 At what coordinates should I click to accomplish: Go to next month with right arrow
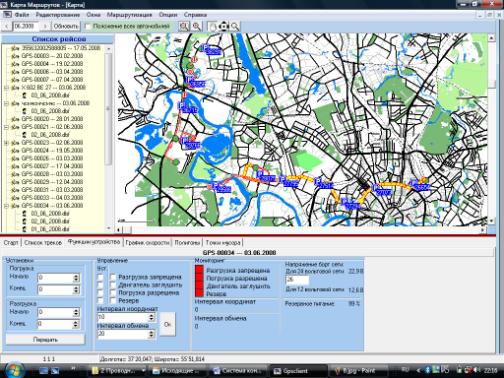[x=45, y=26]
